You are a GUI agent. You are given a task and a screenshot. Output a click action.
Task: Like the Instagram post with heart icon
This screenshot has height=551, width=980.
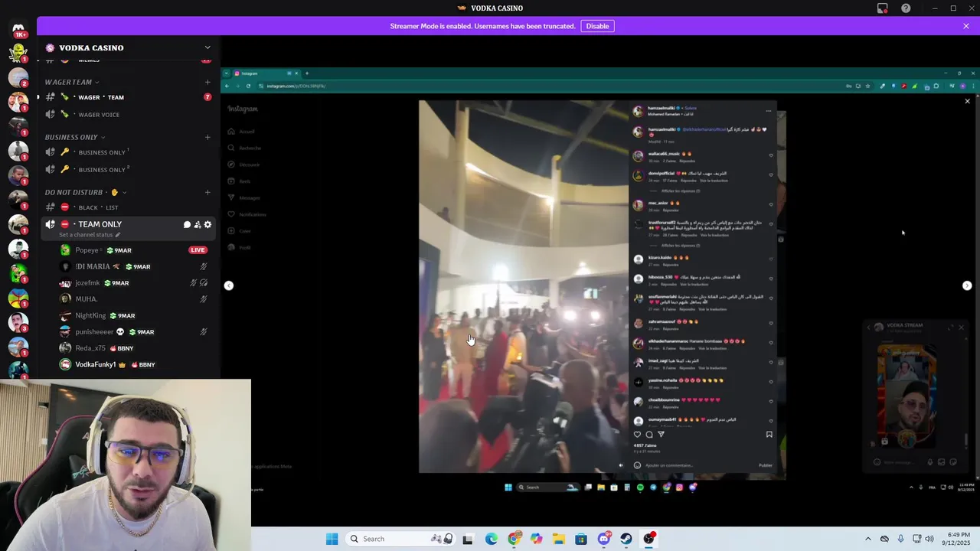click(637, 435)
